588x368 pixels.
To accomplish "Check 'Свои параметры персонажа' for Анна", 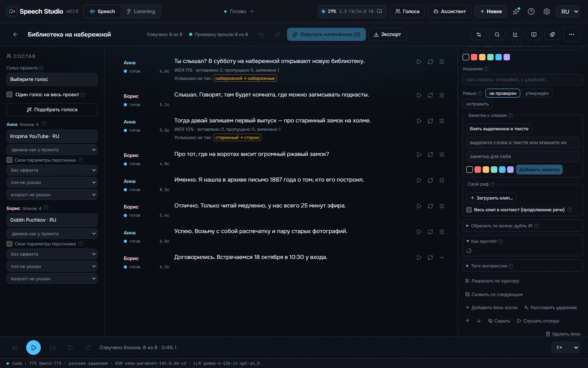I will point(10,160).
